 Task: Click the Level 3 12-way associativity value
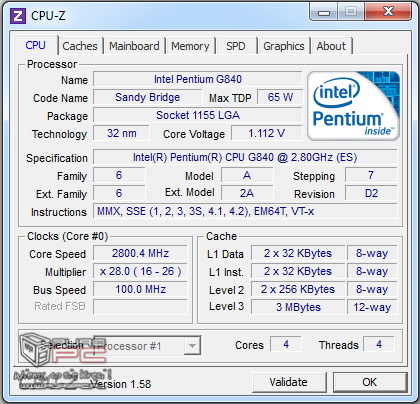(372, 307)
